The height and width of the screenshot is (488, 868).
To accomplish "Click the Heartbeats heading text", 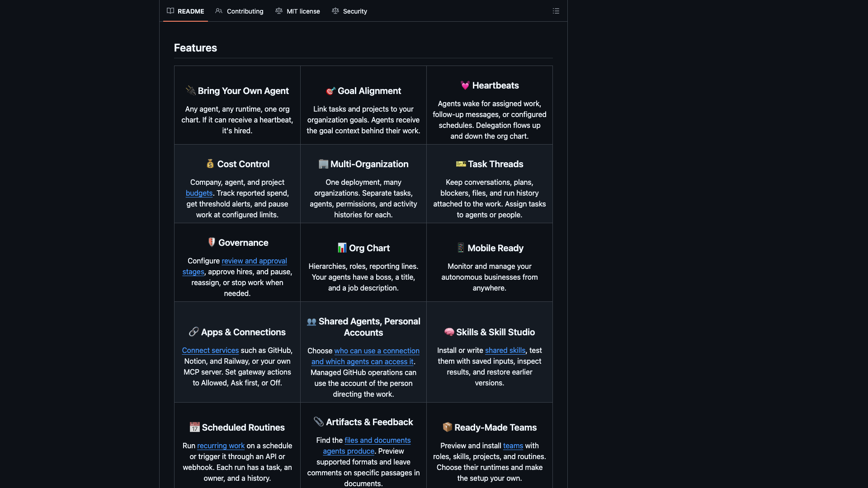I will pos(495,85).
